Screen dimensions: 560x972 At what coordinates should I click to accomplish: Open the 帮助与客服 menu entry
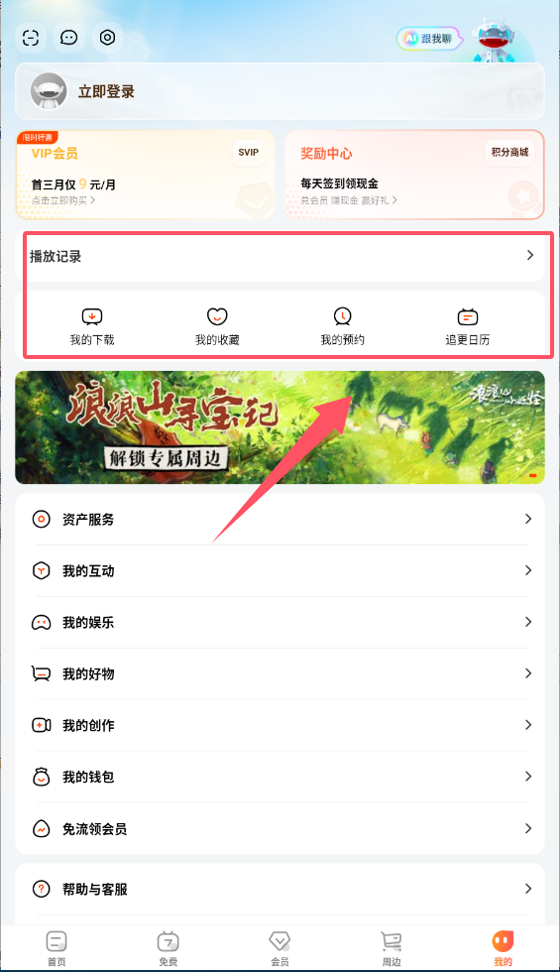point(280,889)
